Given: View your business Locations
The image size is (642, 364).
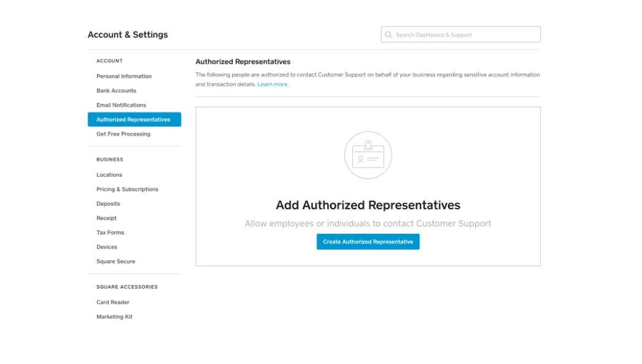Looking at the screenshot, I should click(109, 174).
